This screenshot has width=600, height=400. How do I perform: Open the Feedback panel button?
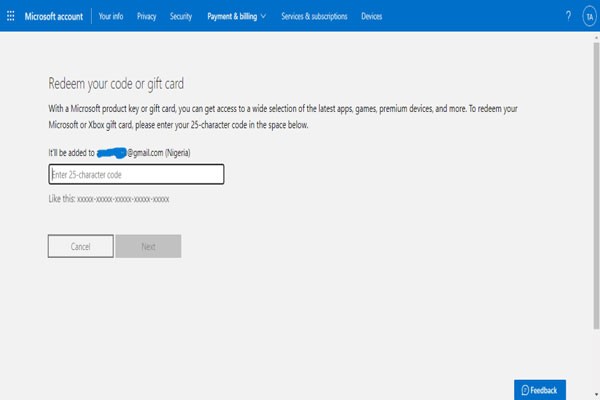tap(541, 389)
